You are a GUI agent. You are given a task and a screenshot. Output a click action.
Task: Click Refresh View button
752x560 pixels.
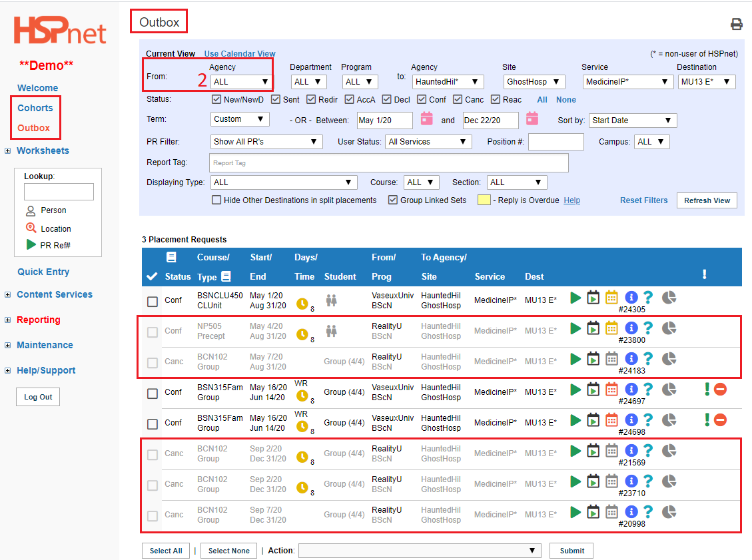tap(707, 200)
